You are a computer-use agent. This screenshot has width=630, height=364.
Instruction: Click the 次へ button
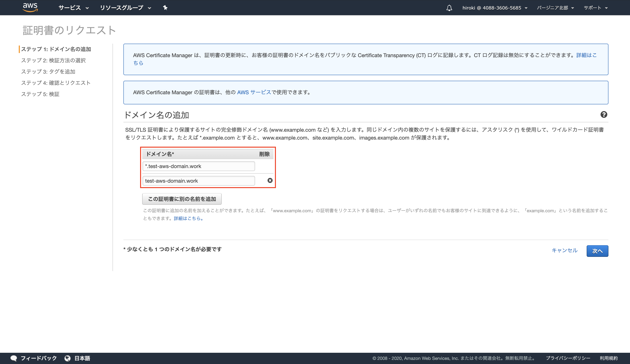[x=597, y=251]
